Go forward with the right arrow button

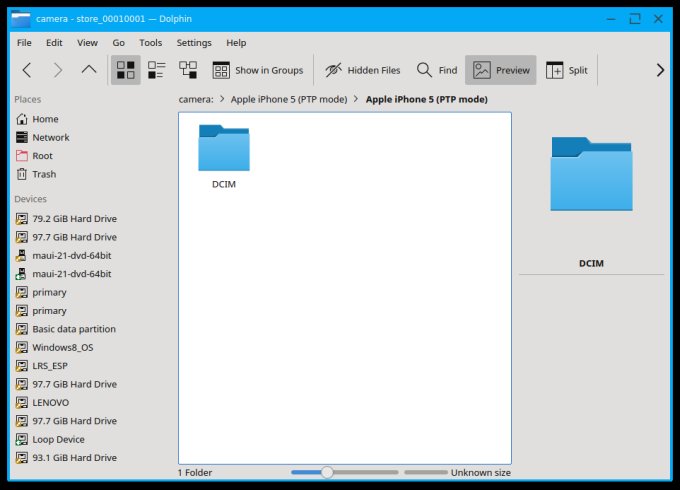tap(58, 70)
